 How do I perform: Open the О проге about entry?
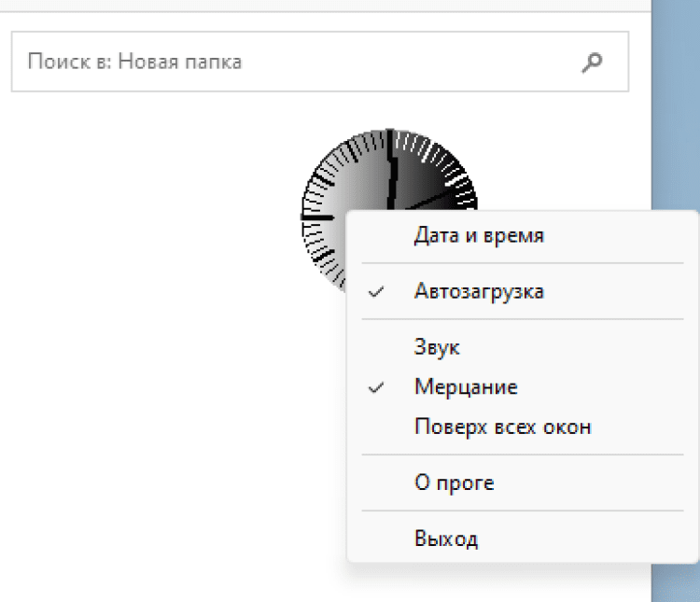[454, 483]
